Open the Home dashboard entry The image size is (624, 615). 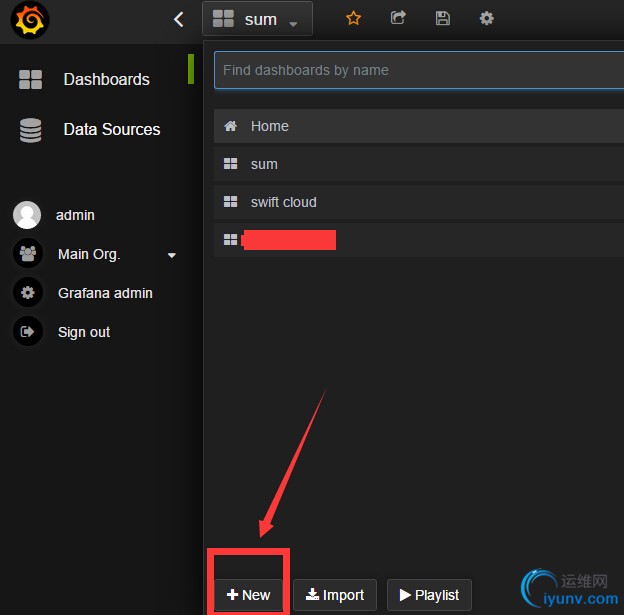(419, 126)
